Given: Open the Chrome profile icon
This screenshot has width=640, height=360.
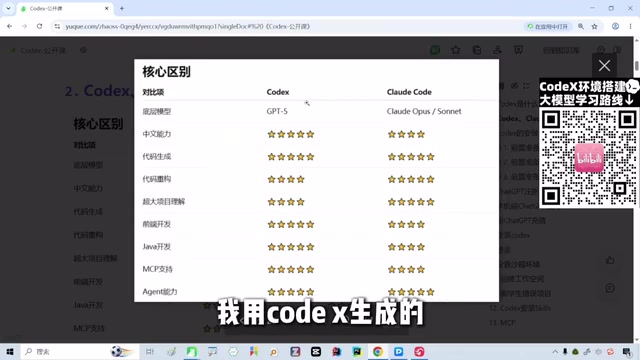Looking at the screenshot, I should 615,26.
